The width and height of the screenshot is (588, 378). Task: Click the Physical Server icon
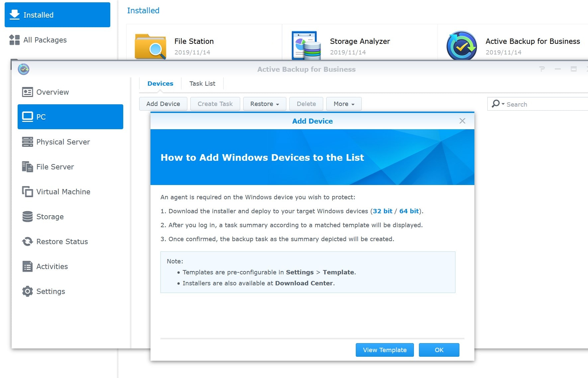tap(27, 142)
